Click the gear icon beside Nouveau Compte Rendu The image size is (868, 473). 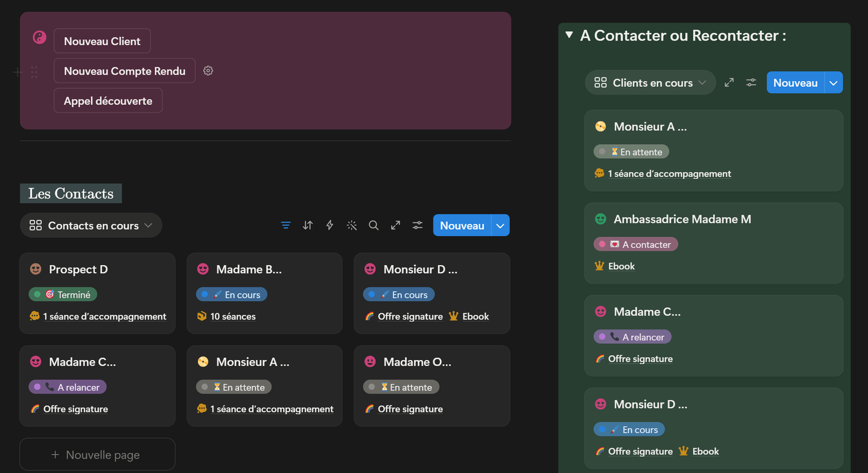pos(208,71)
